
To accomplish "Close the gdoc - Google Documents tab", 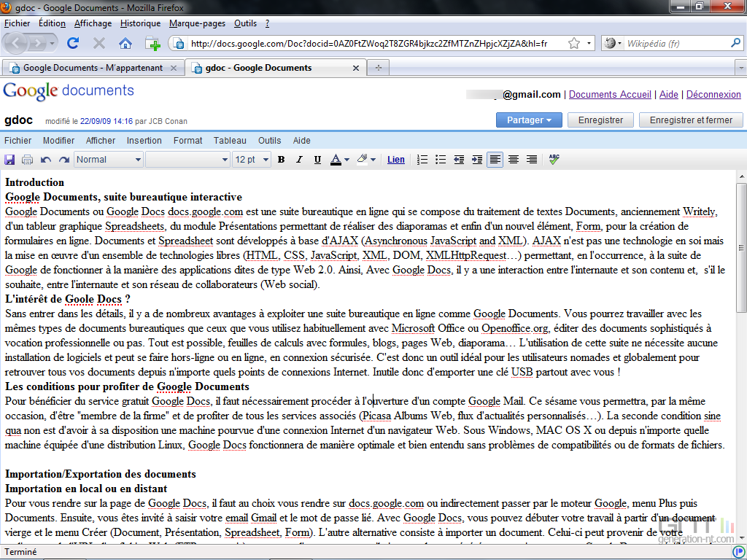I will click(x=355, y=68).
